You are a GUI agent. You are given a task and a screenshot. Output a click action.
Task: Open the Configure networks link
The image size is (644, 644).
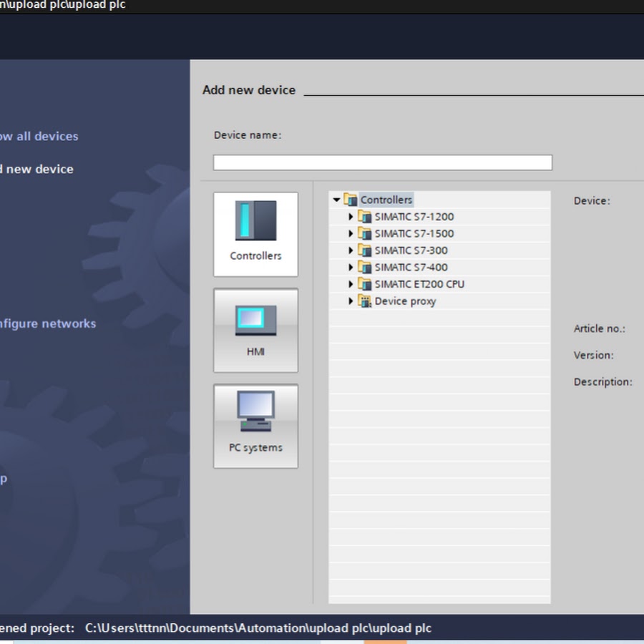(x=48, y=323)
